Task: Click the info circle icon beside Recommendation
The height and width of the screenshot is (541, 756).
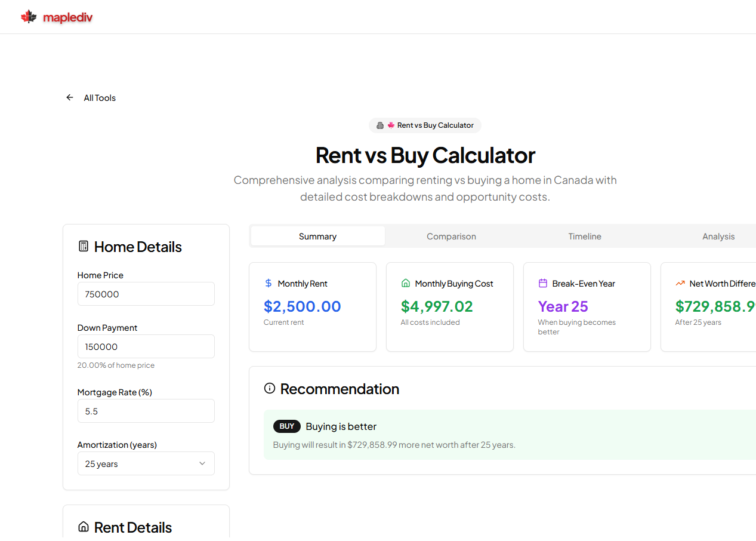Action: pyautogui.click(x=270, y=389)
